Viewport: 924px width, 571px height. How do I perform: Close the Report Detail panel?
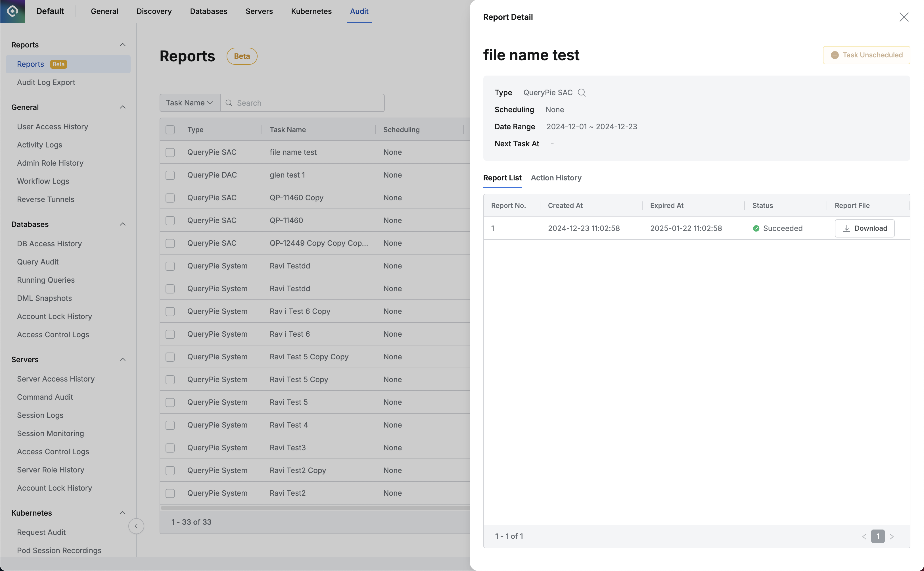pyautogui.click(x=904, y=17)
